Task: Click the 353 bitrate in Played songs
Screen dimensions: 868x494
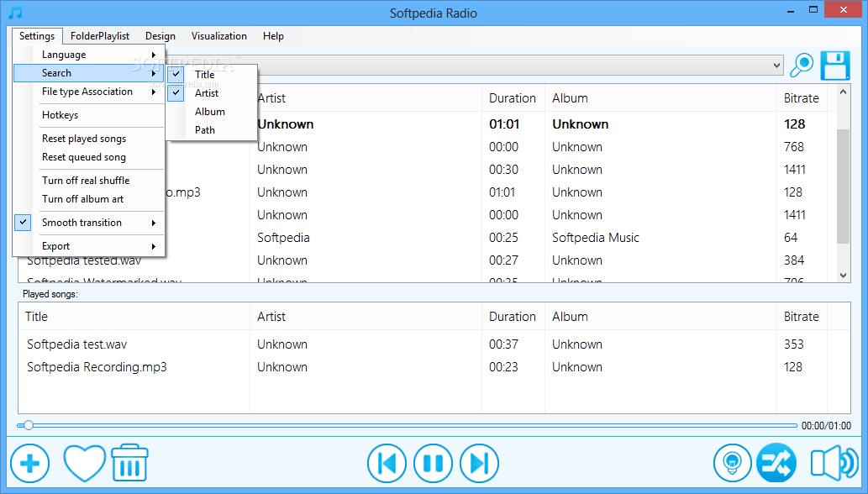Action: coord(794,344)
